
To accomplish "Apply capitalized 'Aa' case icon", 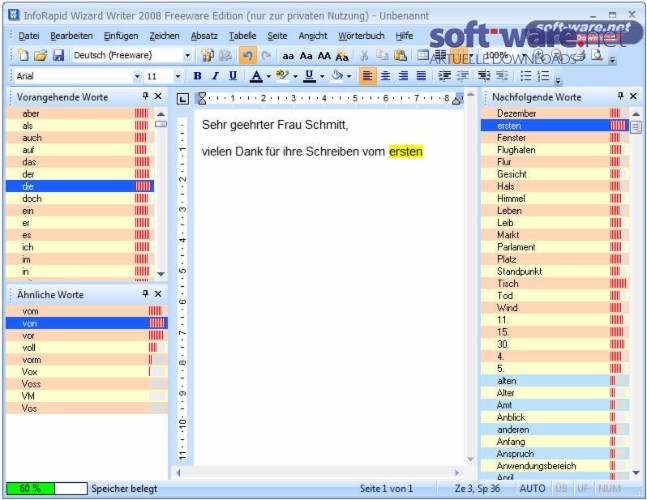I will 306,56.
